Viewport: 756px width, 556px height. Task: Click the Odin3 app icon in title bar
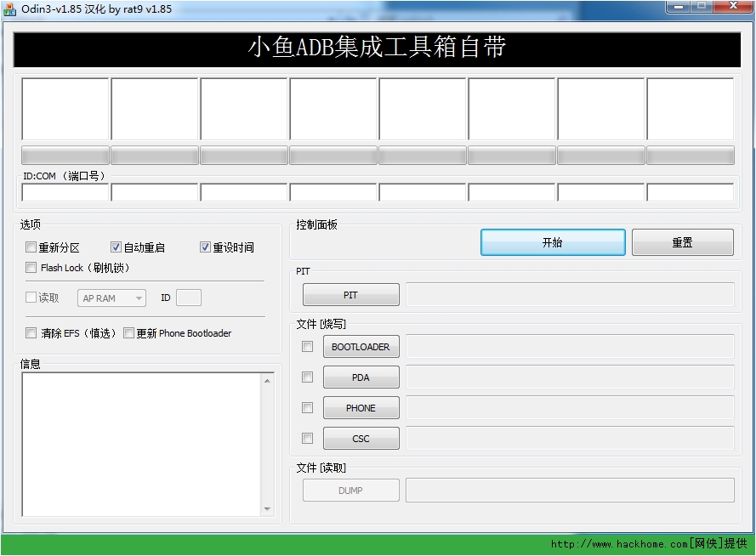click(x=9, y=9)
